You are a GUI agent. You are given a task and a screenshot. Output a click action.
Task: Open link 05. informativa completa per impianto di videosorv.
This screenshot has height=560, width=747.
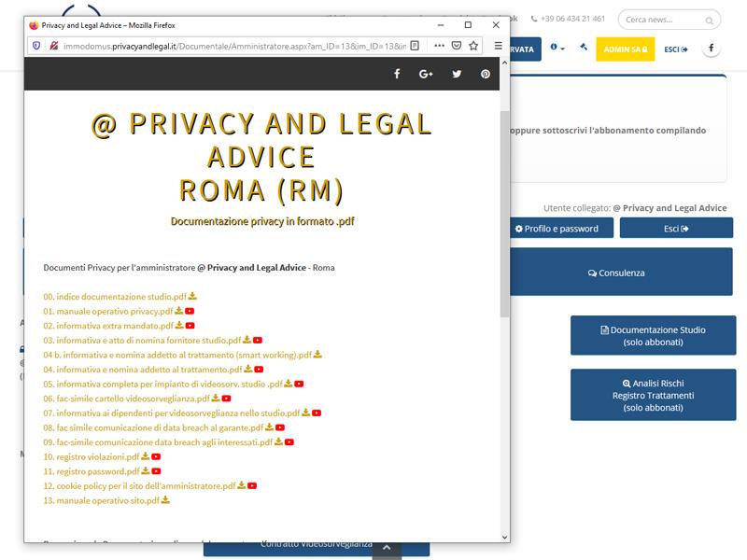162,384
